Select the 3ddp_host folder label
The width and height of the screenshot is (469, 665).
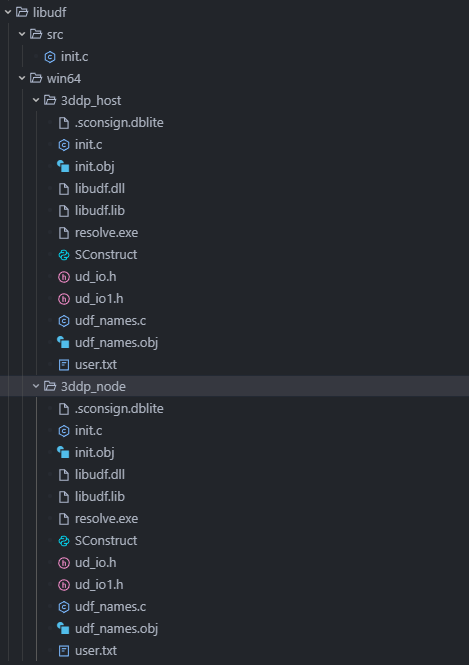[91, 101]
